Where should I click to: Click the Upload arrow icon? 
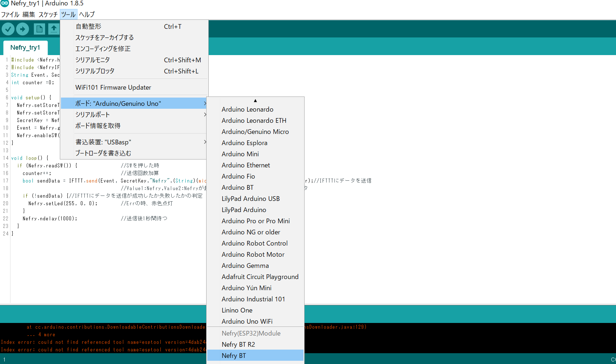[x=22, y=29]
